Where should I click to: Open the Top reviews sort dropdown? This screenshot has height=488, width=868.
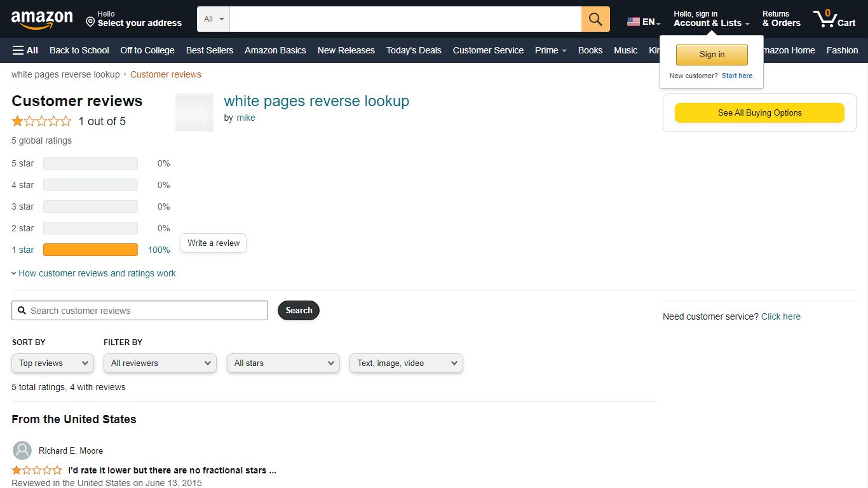click(53, 363)
